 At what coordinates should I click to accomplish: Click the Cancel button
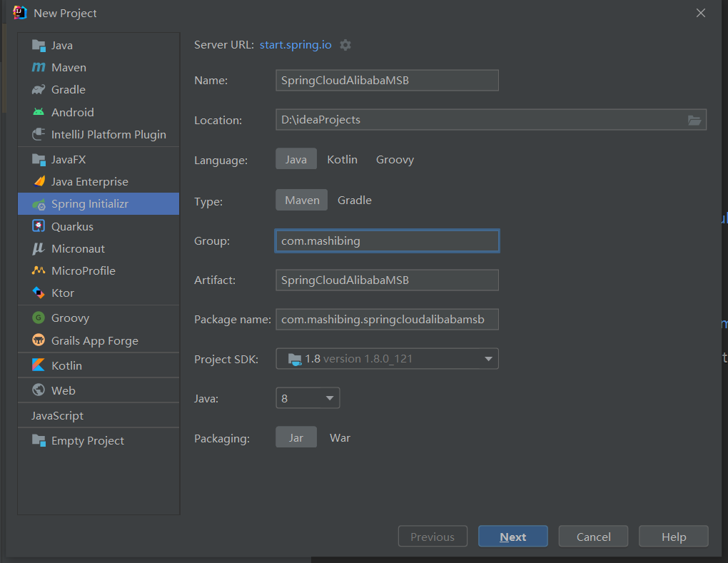(593, 537)
